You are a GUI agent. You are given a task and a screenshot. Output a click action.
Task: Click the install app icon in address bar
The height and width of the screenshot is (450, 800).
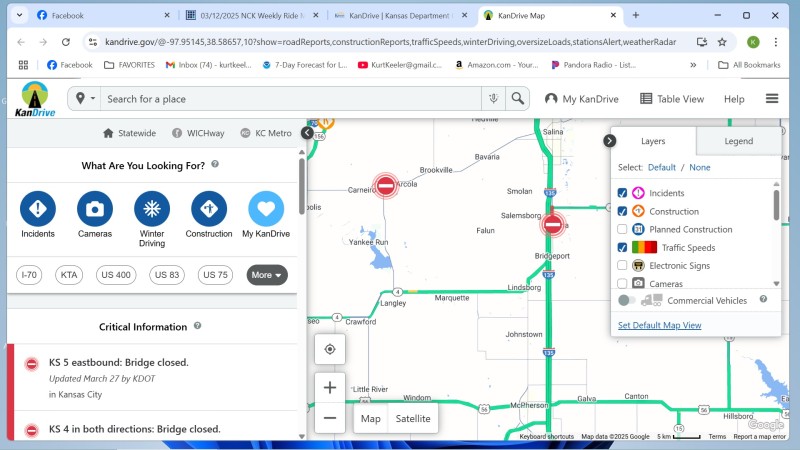702,42
